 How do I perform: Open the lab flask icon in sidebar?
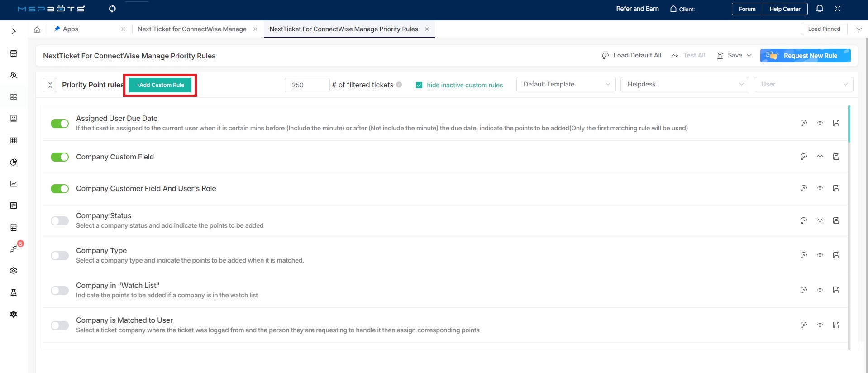click(x=14, y=292)
